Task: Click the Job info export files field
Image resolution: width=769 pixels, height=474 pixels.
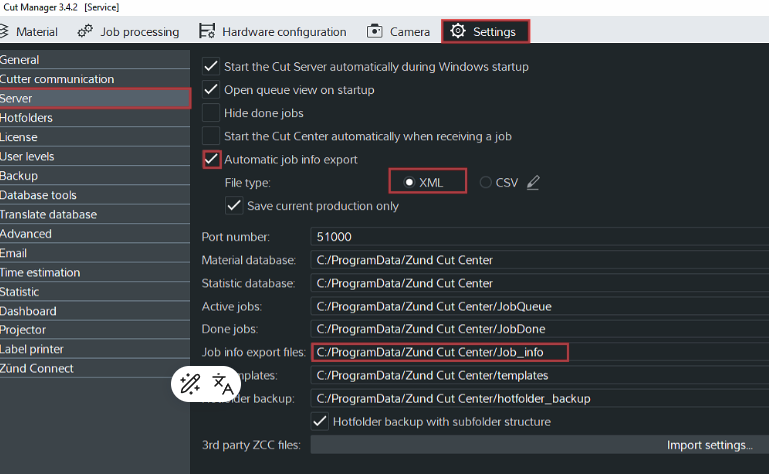Action: coord(539,352)
